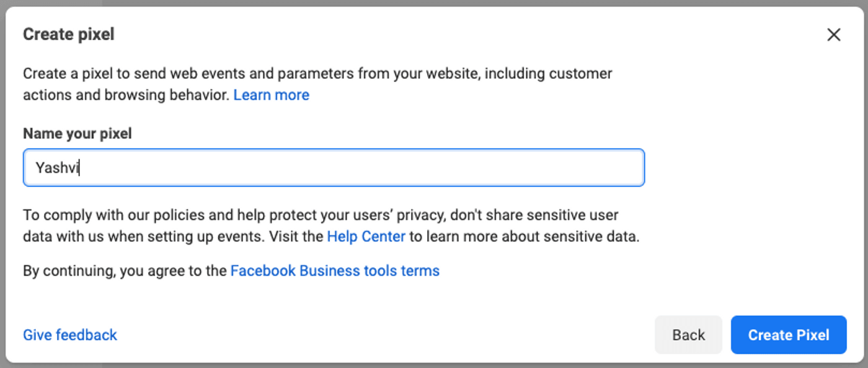This screenshot has width=868, height=368.
Task: Close the Create pixel dialog
Action: (x=834, y=35)
